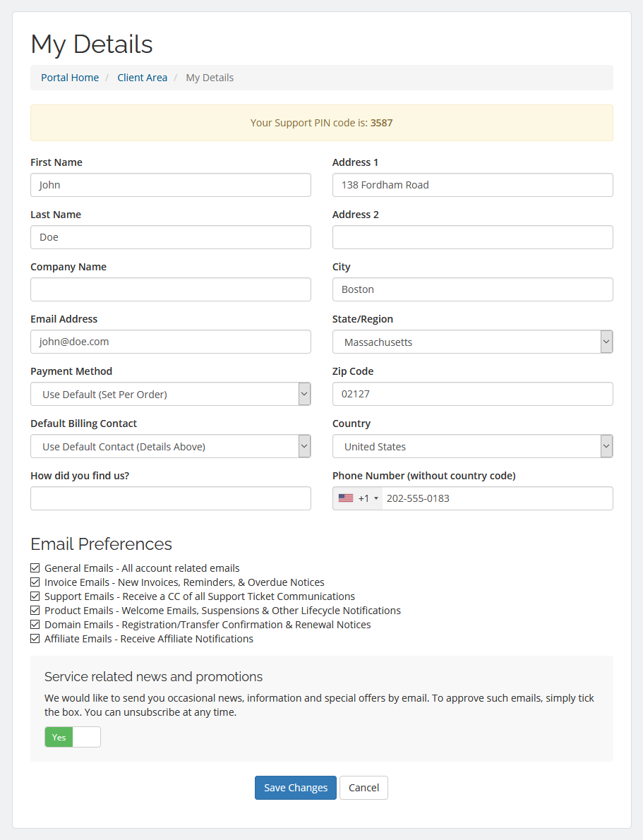643x840 pixels.
Task: Navigate to Client Area via breadcrumb
Action: pyautogui.click(x=142, y=77)
